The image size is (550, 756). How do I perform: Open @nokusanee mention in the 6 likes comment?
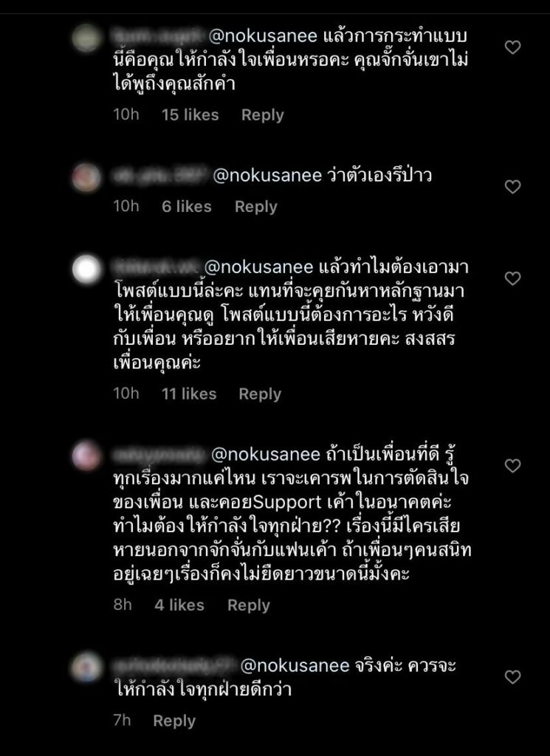(267, 176)
